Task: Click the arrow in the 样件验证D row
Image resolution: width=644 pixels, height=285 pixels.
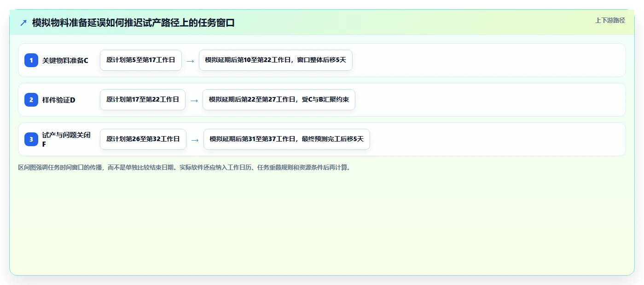Action: point(194,100)
